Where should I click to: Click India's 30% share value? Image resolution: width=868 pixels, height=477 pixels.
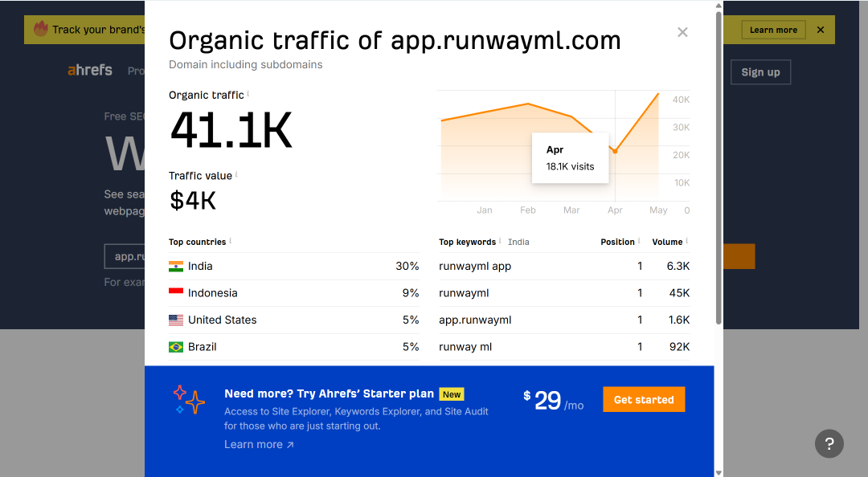pyautogui.click(x=407, y=266)
